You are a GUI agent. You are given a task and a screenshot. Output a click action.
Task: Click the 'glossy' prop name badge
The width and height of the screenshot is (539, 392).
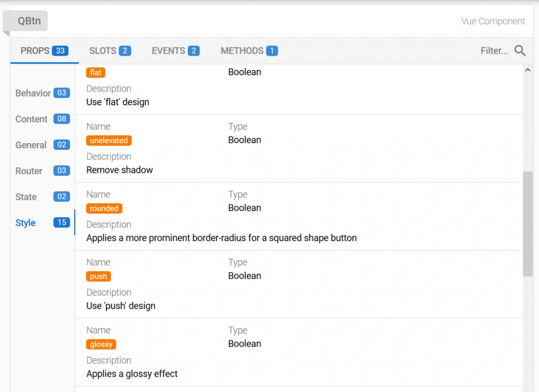101,344
